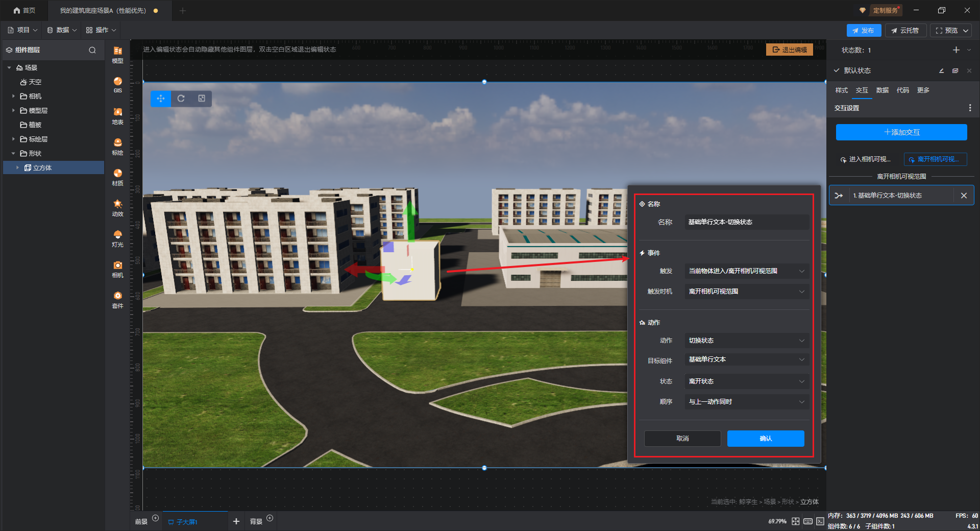Collapse the 默认状态 section
The width and height of the screenshot is (980, 531).
[x=837, y=70]
